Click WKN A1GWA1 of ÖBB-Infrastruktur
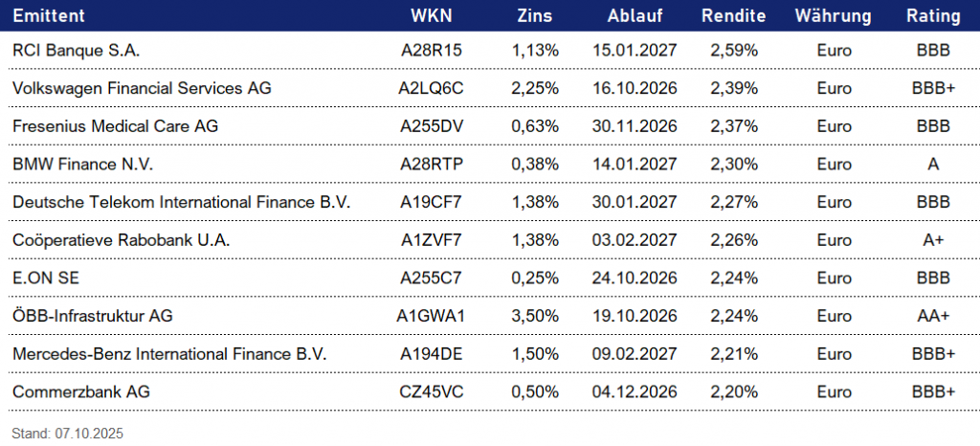This screenshot has height=446, width=980. point(431,315)
